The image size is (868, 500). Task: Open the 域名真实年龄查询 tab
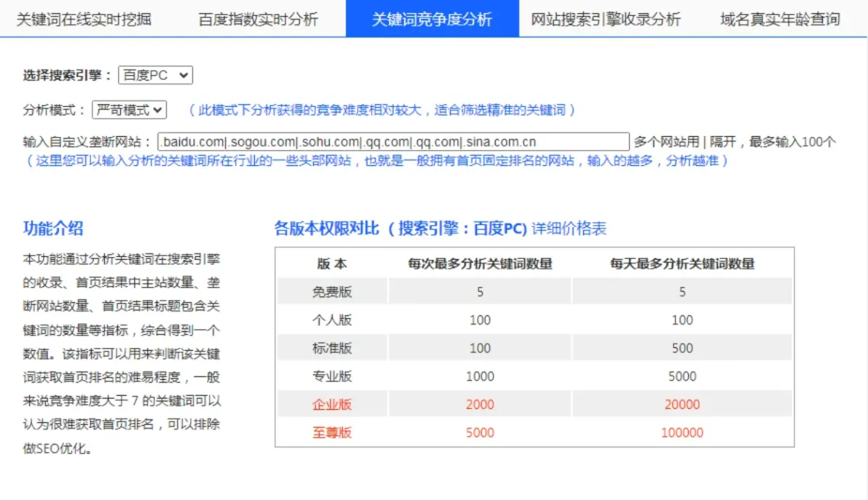pos(780,20)
